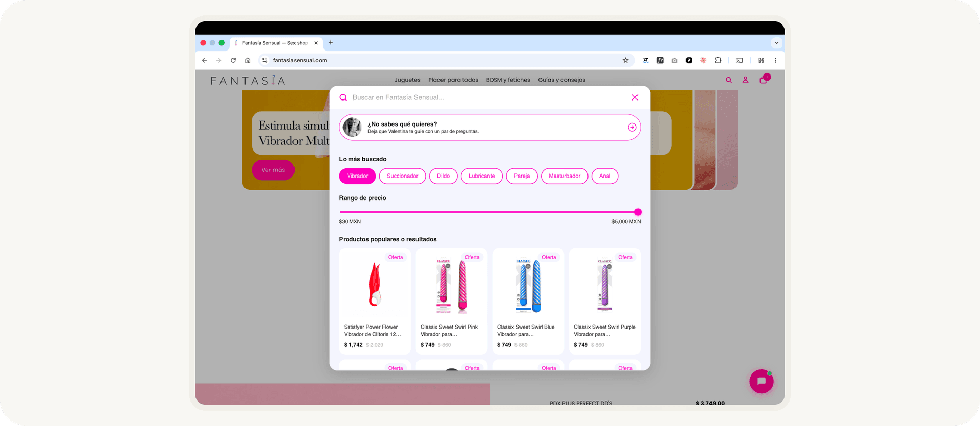Viewport: 980px width, 426px height.
Task: Open Valentina guide arrow
Action: 632,127
